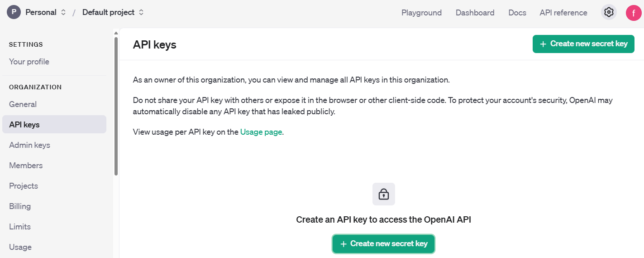
Task: Click the top-right Create new secret key button
Action: point(583,44)
